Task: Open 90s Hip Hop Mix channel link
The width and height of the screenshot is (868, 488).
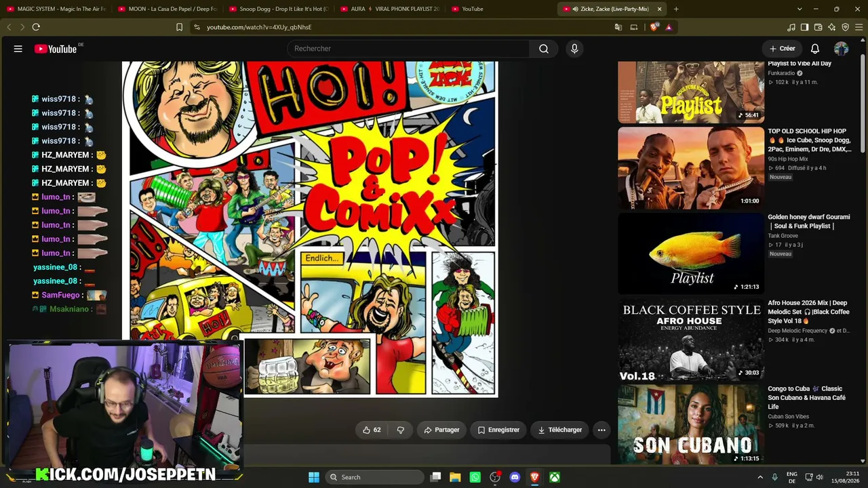Action: tap(788, 159)
